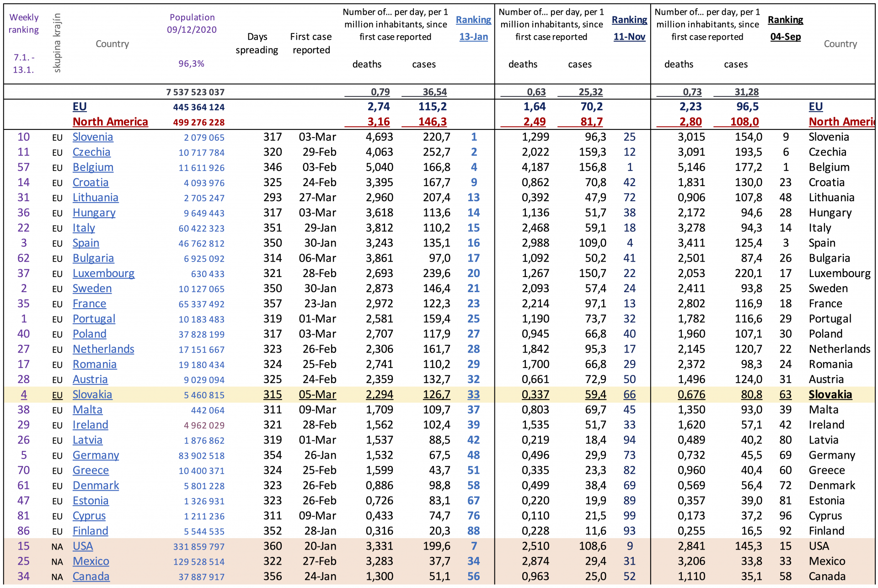Select the bold Slovakia cell on right
This screenshot has width=878, height=588.
pyautogui.click(x=830, y=395)
